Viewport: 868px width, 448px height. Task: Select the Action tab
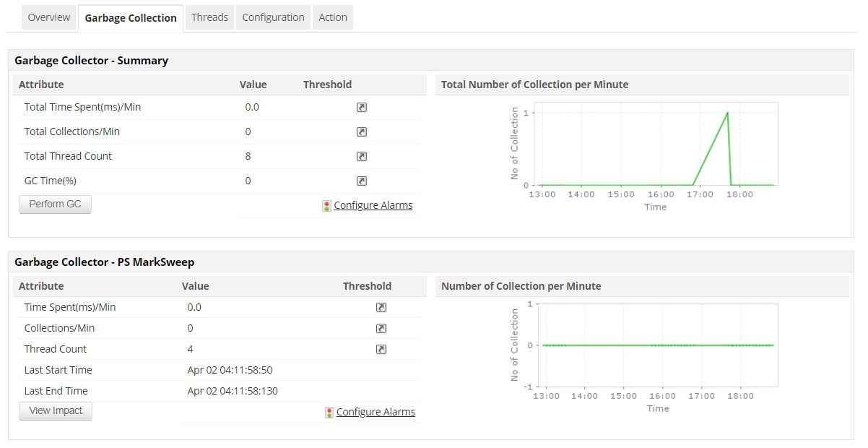332,17
